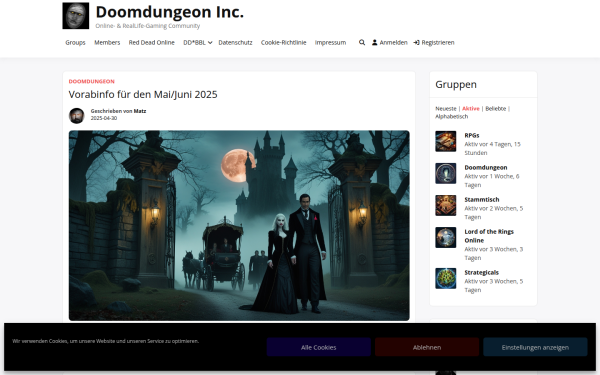The height and width of the screenshot is (375, 600).
Task: Open the Cookie-Richtlinie page
Action: click(x=284, y=42)
